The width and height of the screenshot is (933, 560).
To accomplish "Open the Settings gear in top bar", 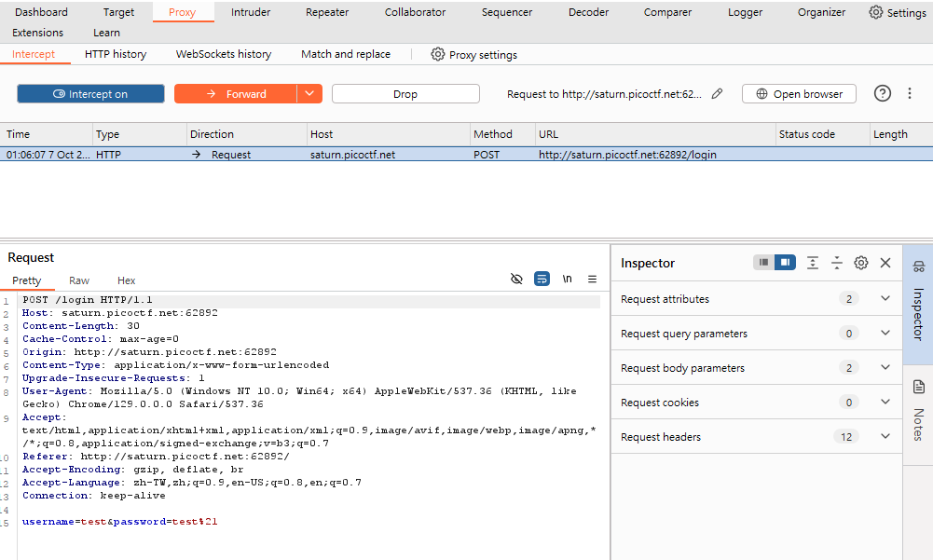I will pos(875,12).
